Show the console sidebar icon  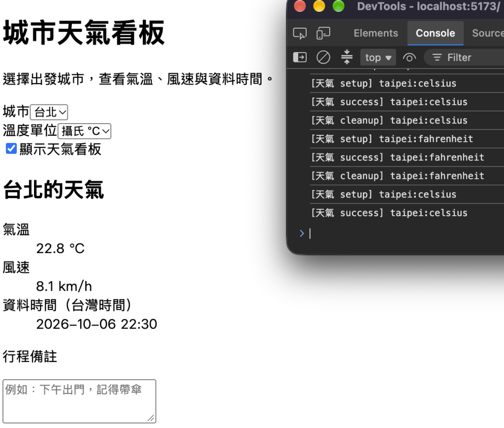point(300,57)
